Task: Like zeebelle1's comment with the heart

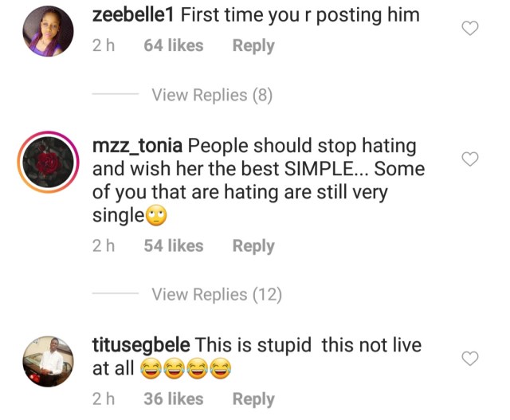Action: [x=470, y=29]
